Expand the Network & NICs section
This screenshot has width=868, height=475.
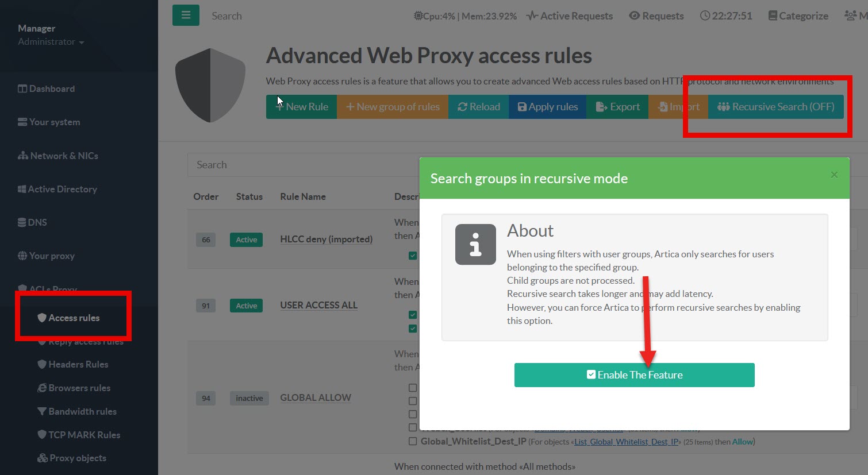click(x=64, y=156)
